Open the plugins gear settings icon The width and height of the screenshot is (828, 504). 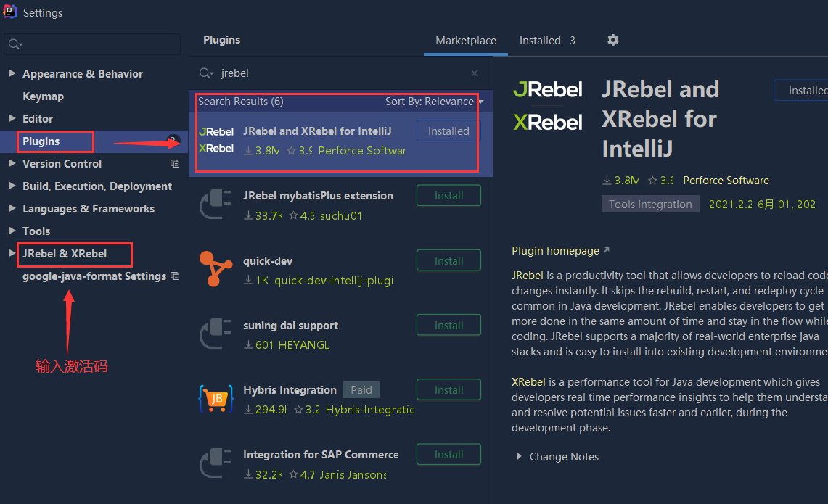click(x=612, y=40)
